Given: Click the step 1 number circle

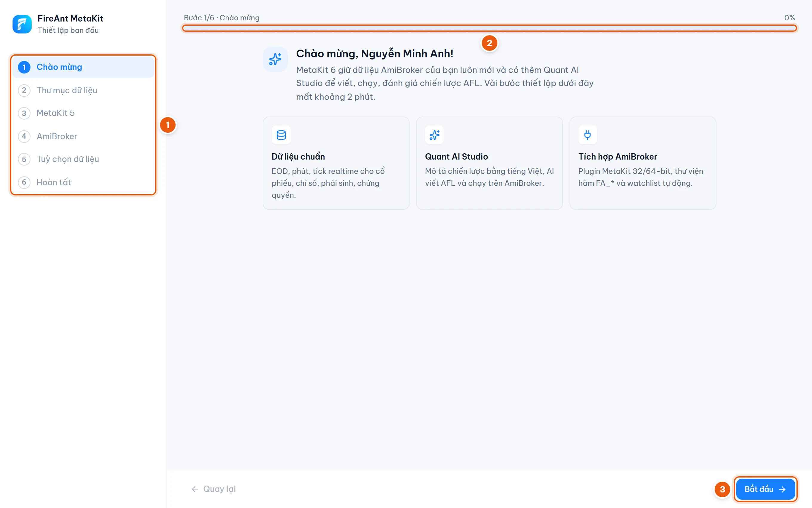Looking at the screenshot, I should click(x=24, y=67).
